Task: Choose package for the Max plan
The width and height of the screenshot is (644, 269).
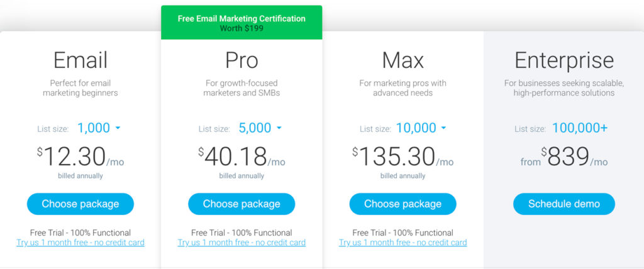Action: (x=403, y=204)
